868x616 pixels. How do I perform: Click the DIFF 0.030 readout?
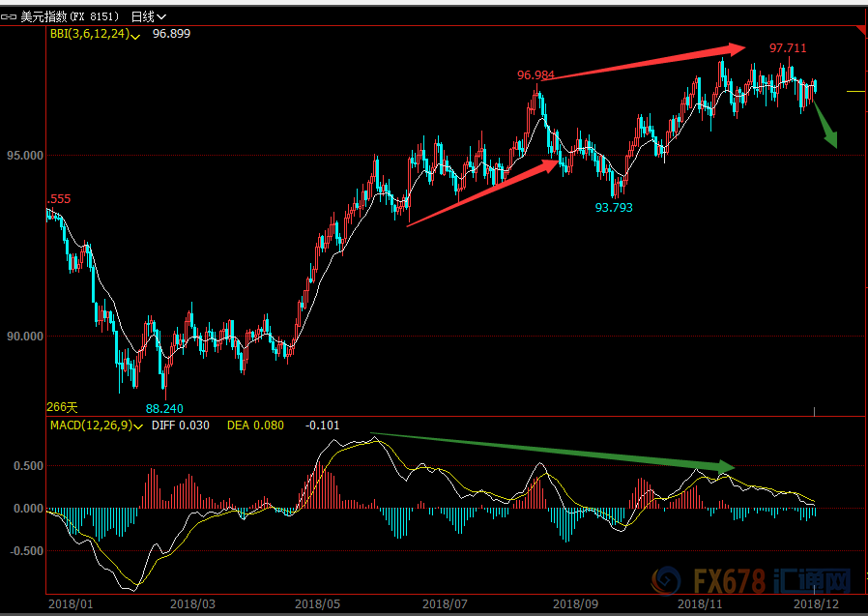coord(181,425)
